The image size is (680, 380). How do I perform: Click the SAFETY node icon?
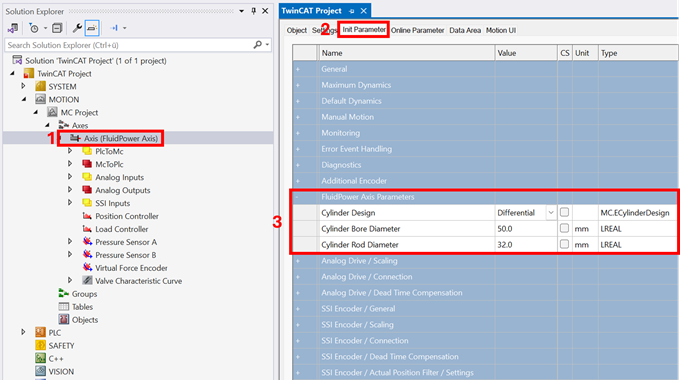tap(40, 345)
